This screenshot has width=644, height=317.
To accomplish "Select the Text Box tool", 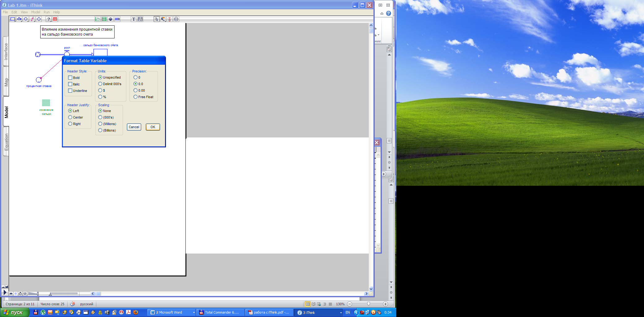I will (134, 19).
